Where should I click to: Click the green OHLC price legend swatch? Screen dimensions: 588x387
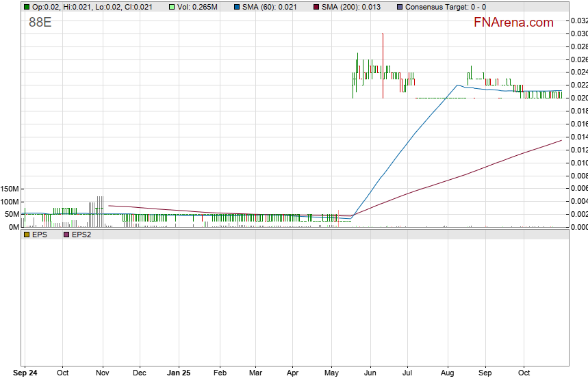pos(27,7)
